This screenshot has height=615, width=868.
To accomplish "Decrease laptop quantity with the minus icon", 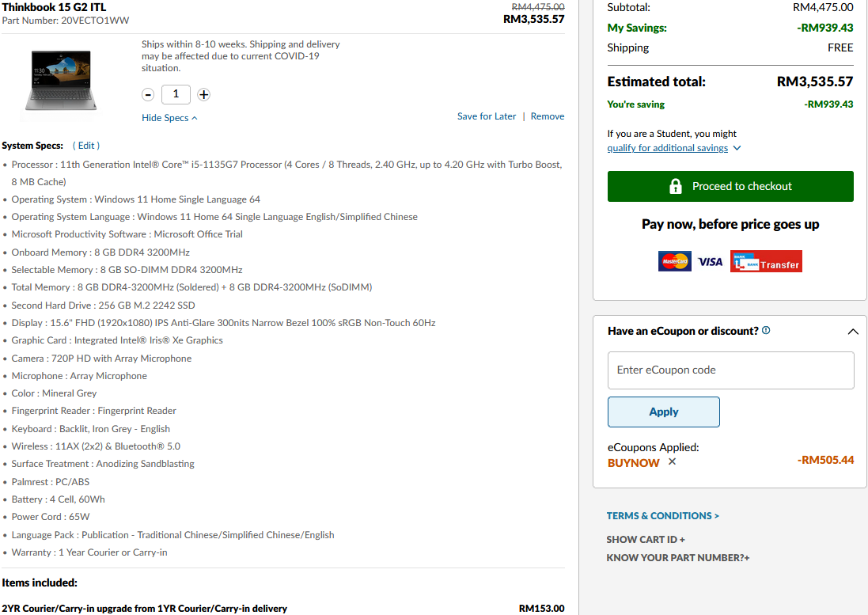I will click(x=148, y=95).
